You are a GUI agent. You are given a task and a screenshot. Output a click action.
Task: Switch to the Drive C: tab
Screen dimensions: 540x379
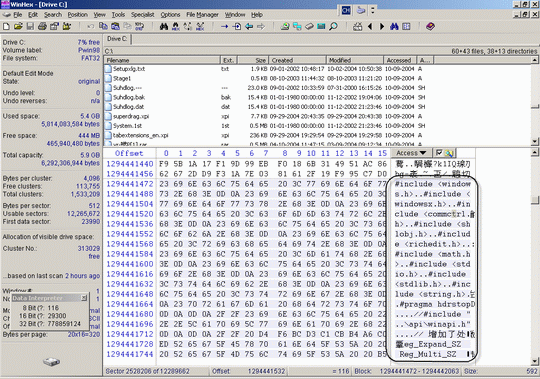(117, 39)
